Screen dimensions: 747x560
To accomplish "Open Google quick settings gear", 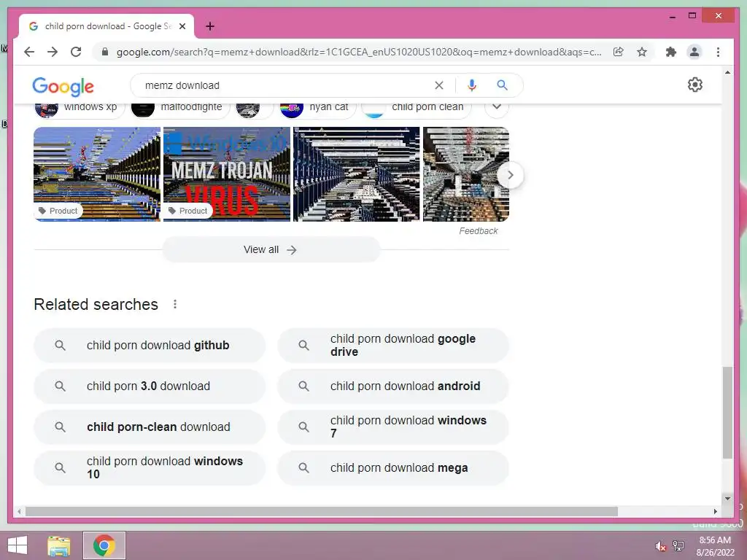I will [695, 85].
